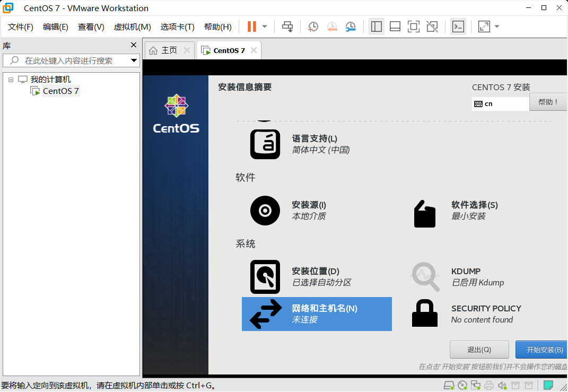Toggle the console view icon
This screenshot has height=392, width=568.
(x=458, y=27)
